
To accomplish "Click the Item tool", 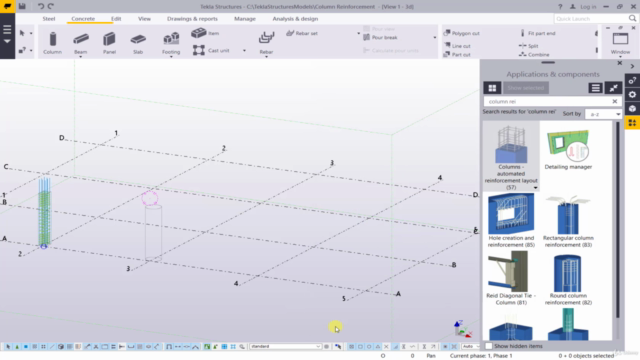I will (205, 33).
